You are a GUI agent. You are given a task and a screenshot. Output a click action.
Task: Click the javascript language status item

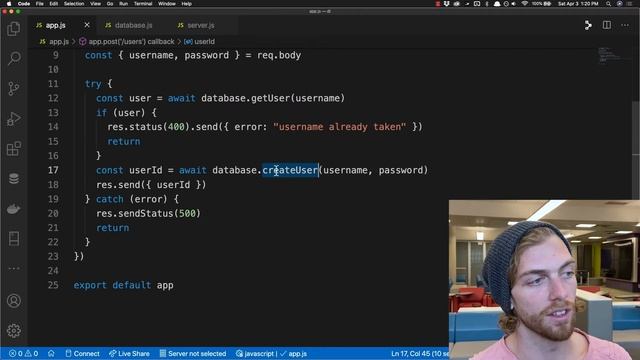(255, 353)
